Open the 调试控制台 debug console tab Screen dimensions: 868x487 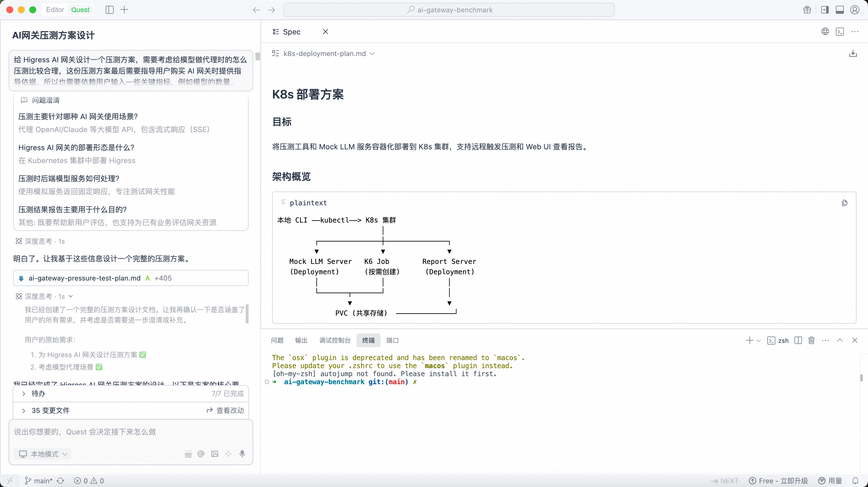[335, 340]
